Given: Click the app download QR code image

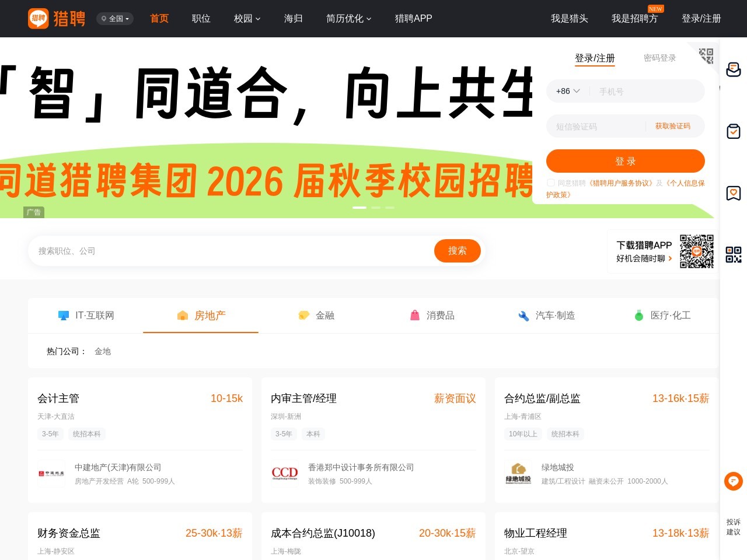Looking at the screenshot, I should pyautogui.click(x=696, y=251).
